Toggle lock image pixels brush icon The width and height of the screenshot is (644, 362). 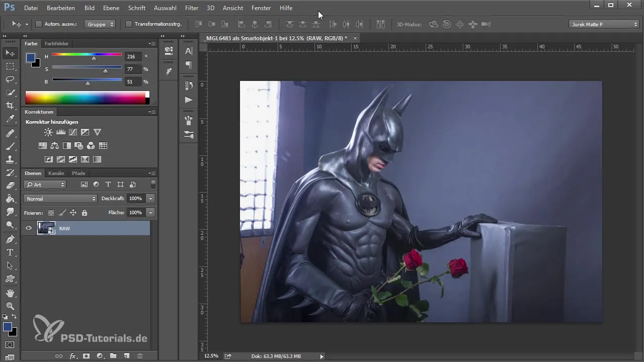click(62, 213)
